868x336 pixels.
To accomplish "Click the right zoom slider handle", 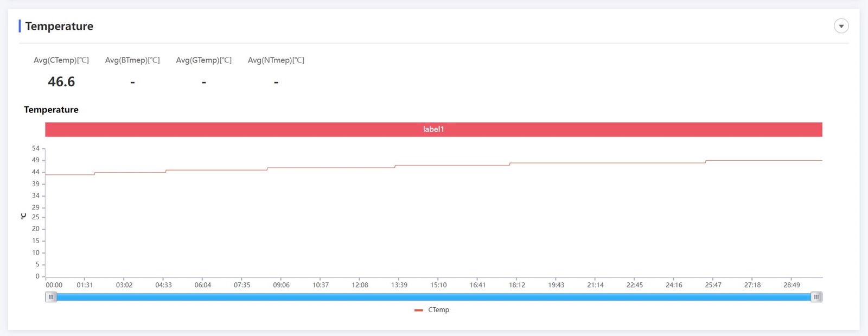I will pos(816,297).
